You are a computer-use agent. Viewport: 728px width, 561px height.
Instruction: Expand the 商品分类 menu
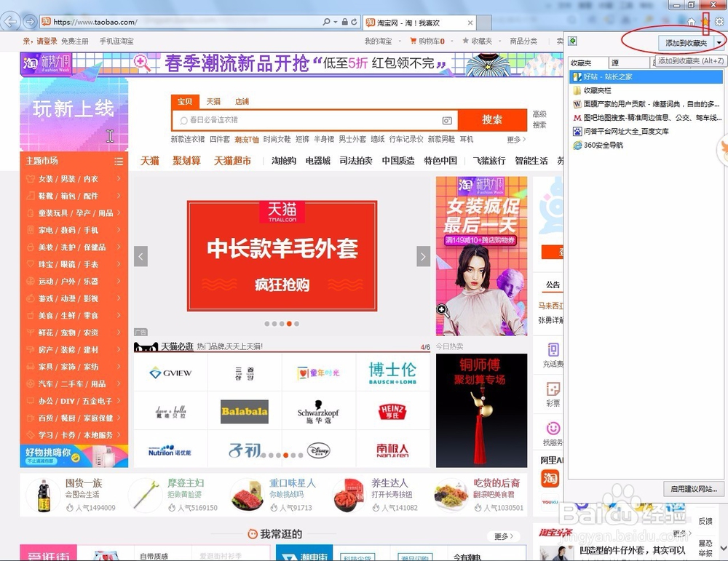[523, 41]
